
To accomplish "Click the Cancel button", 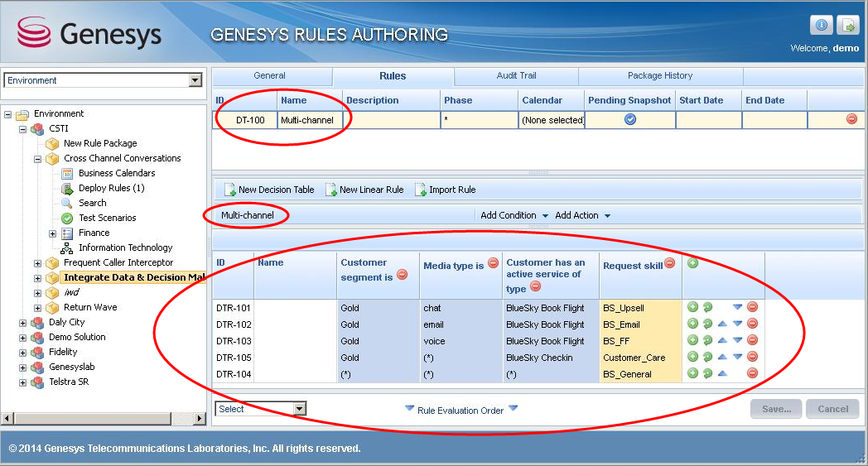I will (x=832, y=409).
